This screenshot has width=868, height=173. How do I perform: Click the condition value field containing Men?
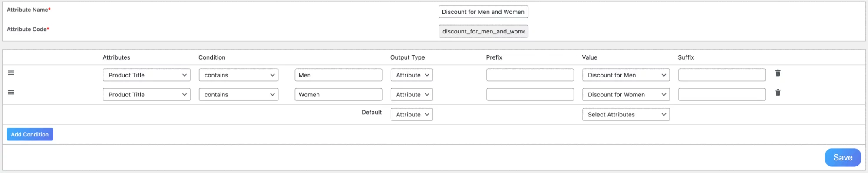[338, 75]
